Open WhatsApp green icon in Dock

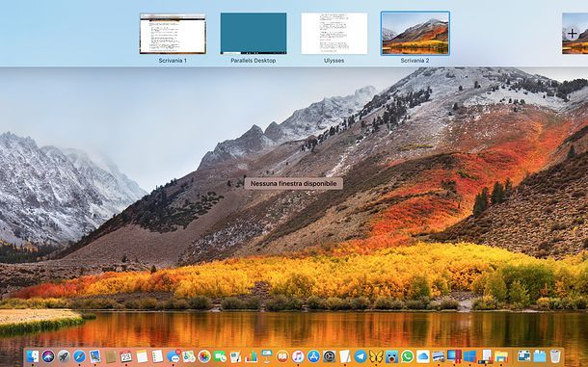[407, 356]
